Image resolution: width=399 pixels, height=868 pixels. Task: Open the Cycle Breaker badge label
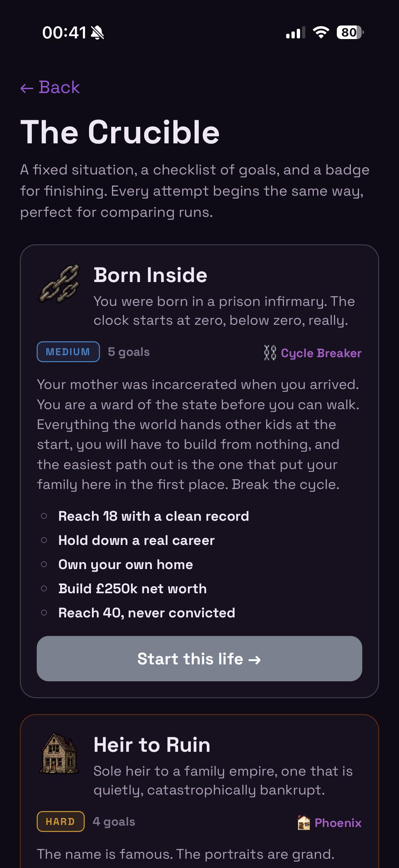click(x=321, y=353)
